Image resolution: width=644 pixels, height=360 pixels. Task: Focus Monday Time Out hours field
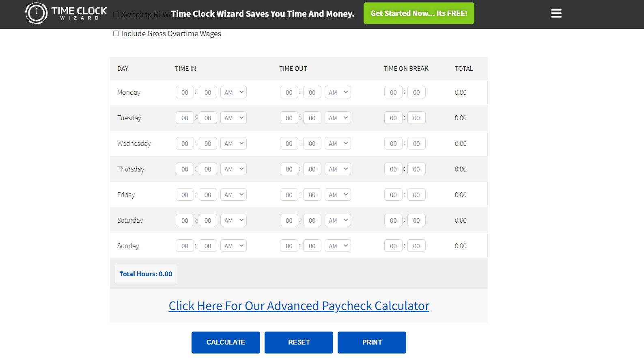pyautogui.click(x=289, y=92)
